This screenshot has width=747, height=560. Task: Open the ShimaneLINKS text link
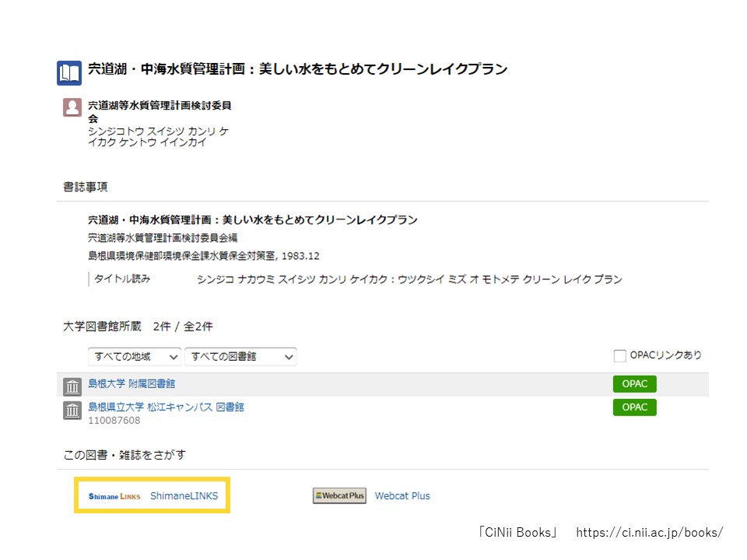184,496
